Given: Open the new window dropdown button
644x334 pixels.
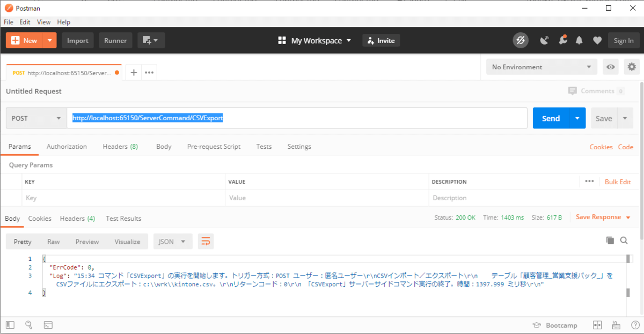Looking at the screenshot, I should [151, 40].
